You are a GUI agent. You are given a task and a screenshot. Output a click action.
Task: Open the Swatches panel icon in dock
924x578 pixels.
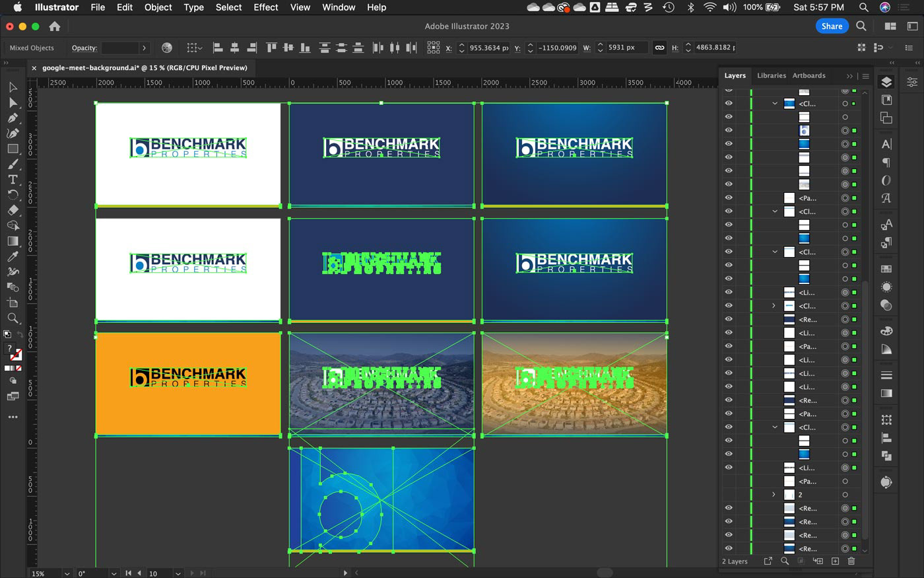pyautogui.click(x=886, y=269)
